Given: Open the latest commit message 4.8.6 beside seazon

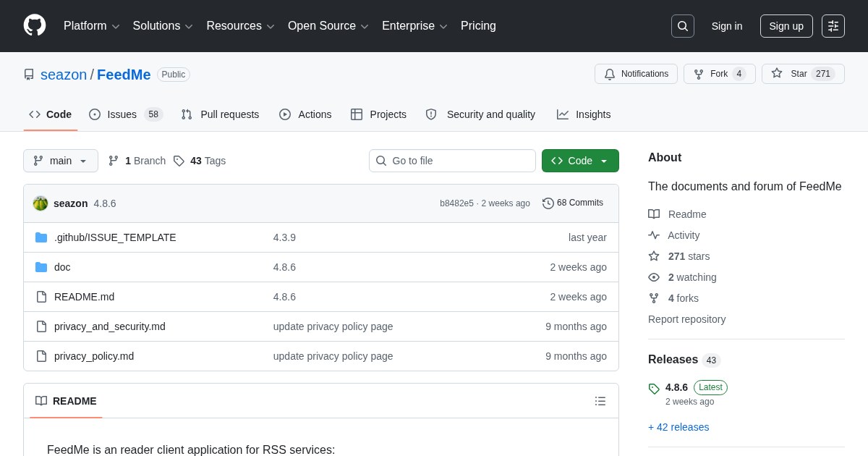Looking at the screenshot, I should [105, 203].
